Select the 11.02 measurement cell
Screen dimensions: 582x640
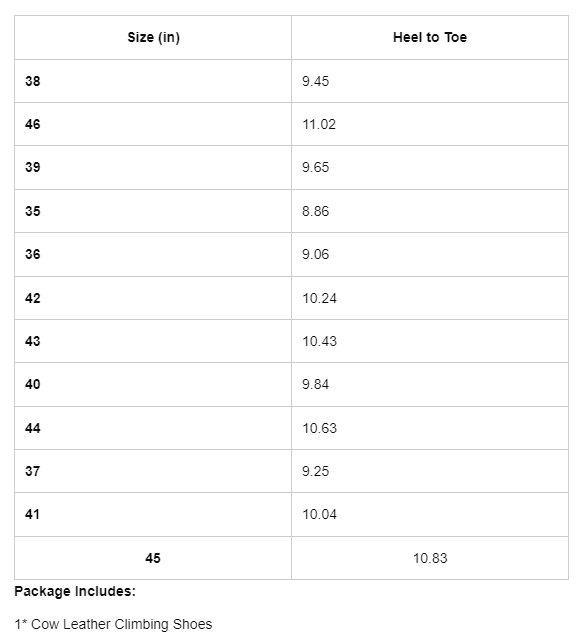(430, 124)
